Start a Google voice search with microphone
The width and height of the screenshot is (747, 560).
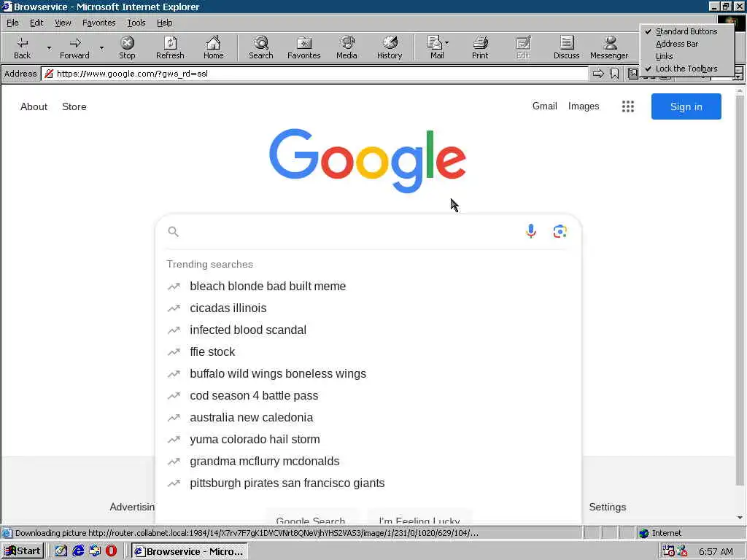point(531,231)
